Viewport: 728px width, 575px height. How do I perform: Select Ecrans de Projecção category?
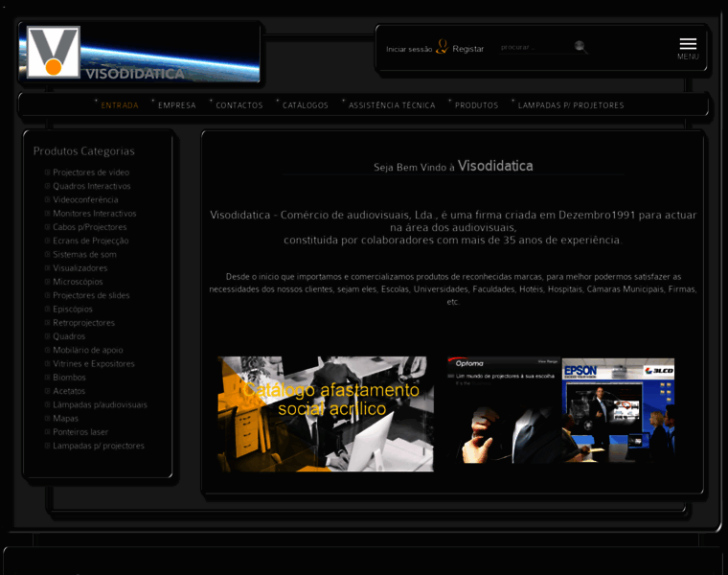click(91, 241)
